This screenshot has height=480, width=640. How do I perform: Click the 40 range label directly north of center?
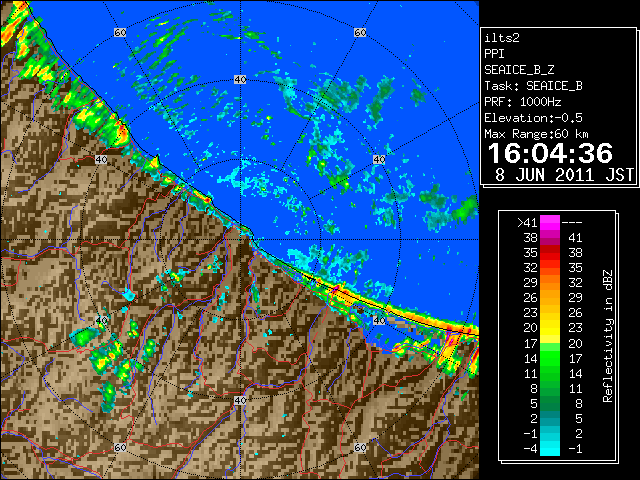click(x=240, y=80)
